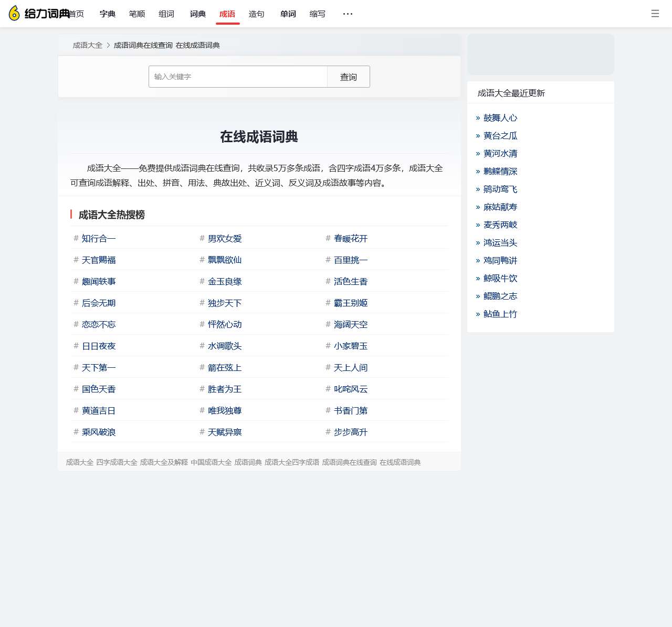Open the 四字成语大全 footer link
Screen dimensions: 672x627
point(117,462)
